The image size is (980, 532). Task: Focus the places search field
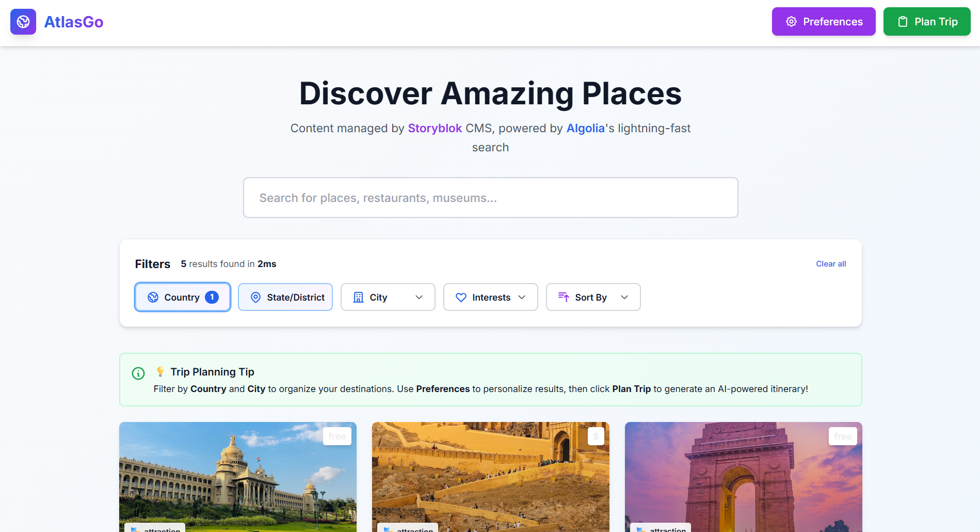[490, 198]
